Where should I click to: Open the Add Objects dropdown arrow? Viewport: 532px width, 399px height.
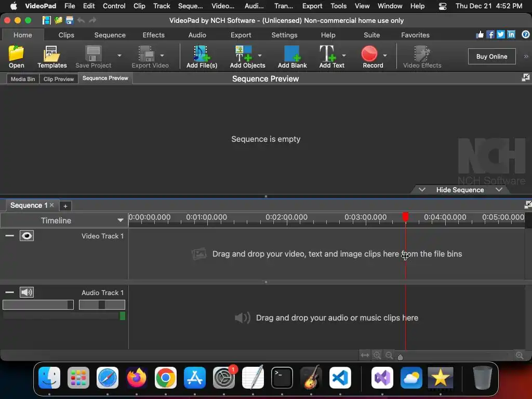[260, 55]
